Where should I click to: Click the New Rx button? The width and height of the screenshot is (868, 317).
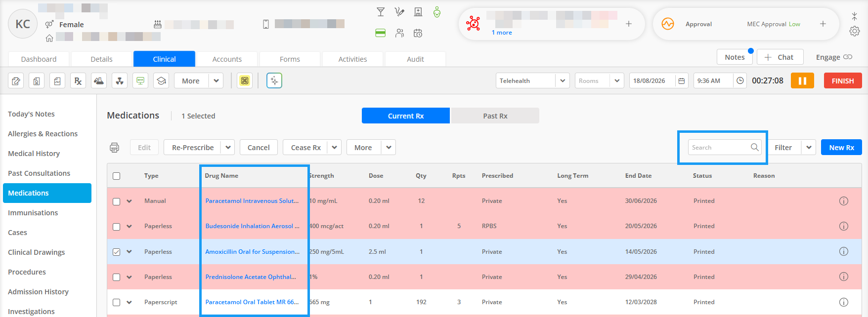pos(841,147)
